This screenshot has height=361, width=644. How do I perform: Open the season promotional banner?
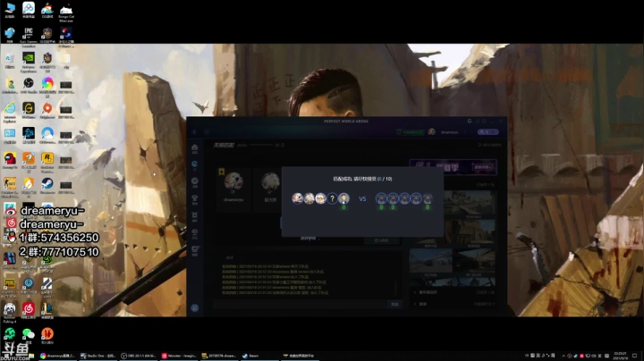(453, 167)
